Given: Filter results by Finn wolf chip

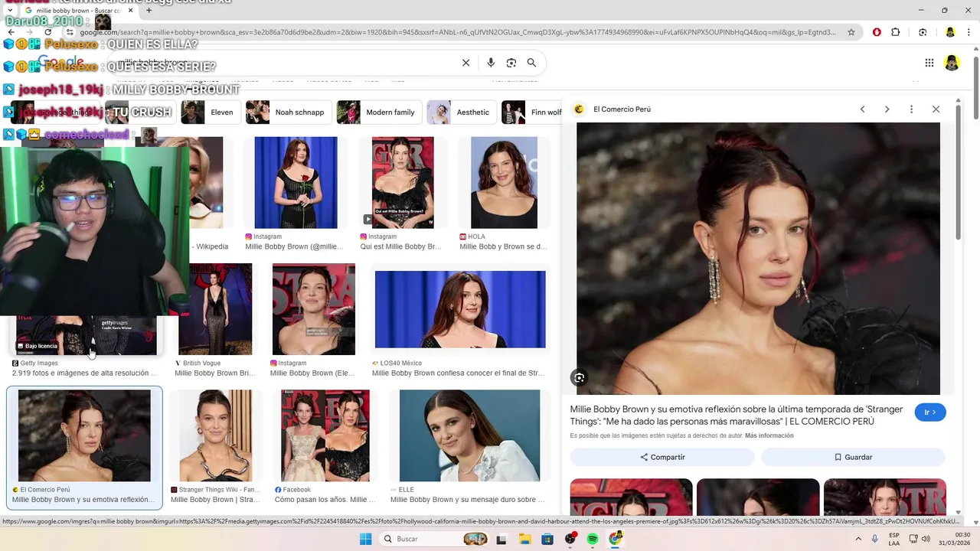Looking at the screenshot, I should pyautogui.click(x=532, y=112).
